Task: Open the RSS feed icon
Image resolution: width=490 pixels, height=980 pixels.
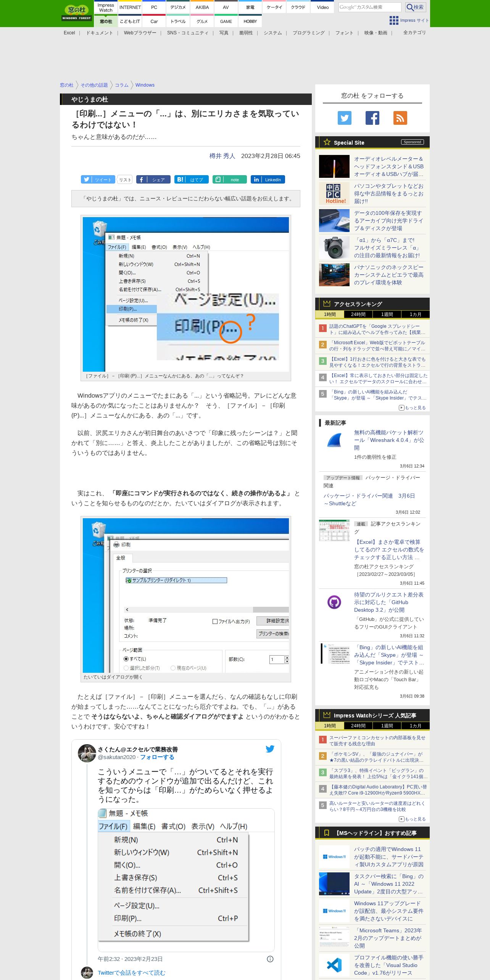Action: [x=400, y=118]
